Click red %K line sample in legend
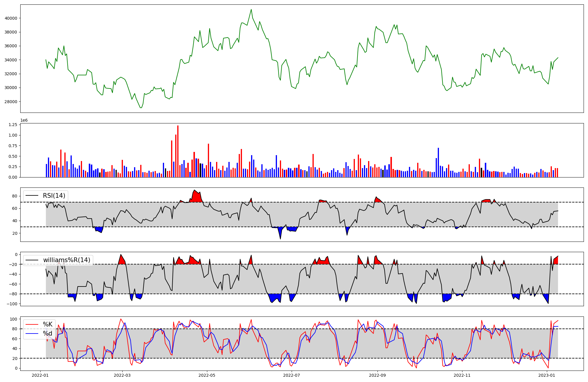The image size is (588, 382). point(32,324)
